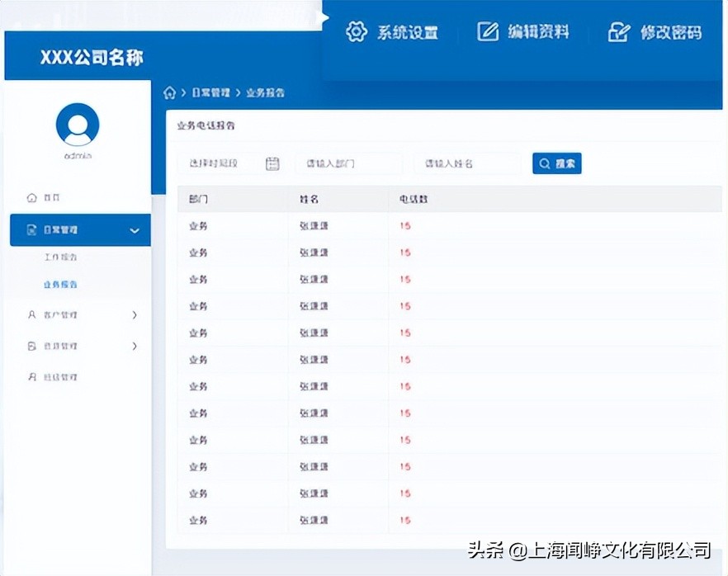The width and height of the screenshot is (728, 576).
Task: Click the admin username text
Action: [78, 155]
